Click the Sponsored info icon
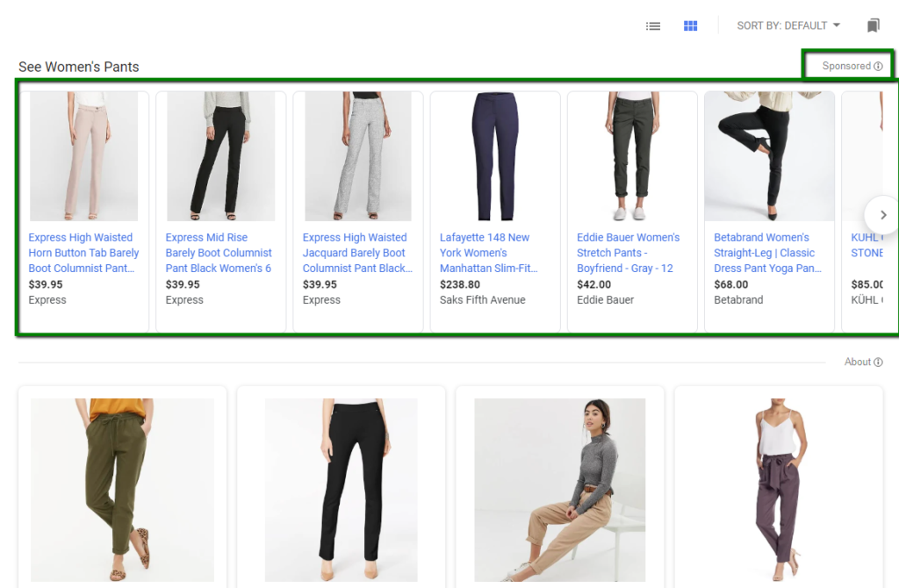Image resolution: width=899 pixels, height=588 pixels. tap(878, 66)
